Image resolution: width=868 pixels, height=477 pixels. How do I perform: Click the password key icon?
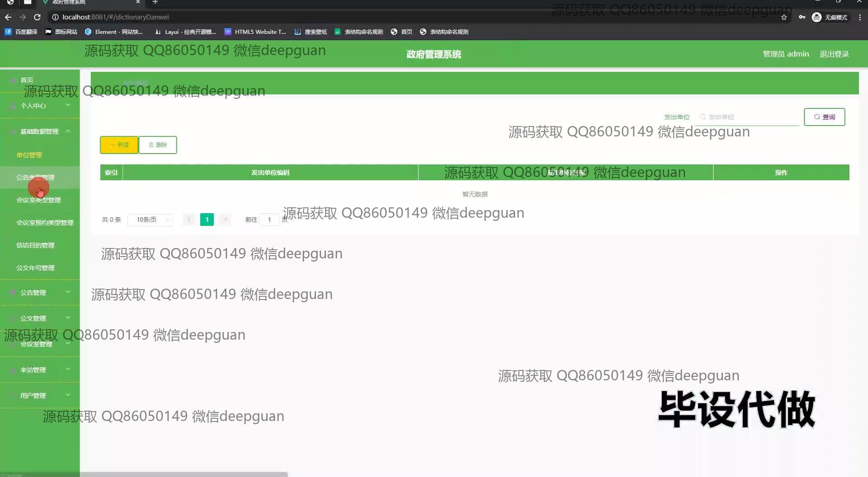(802, 17)
